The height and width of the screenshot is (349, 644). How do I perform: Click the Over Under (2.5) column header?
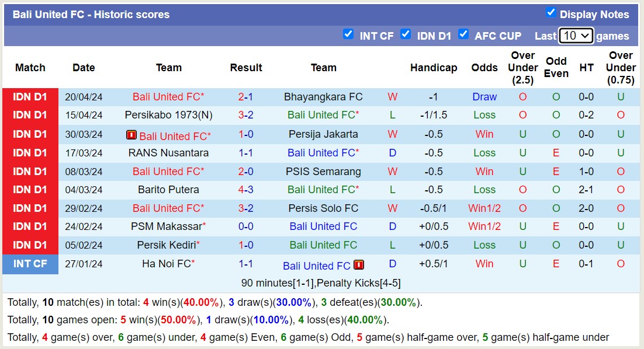coord(523,68)
